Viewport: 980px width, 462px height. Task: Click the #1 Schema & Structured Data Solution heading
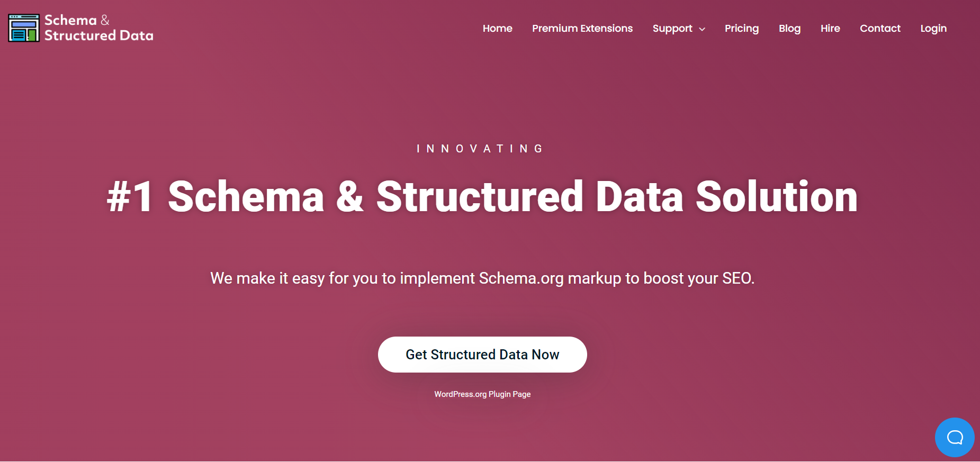click(482, 197)
